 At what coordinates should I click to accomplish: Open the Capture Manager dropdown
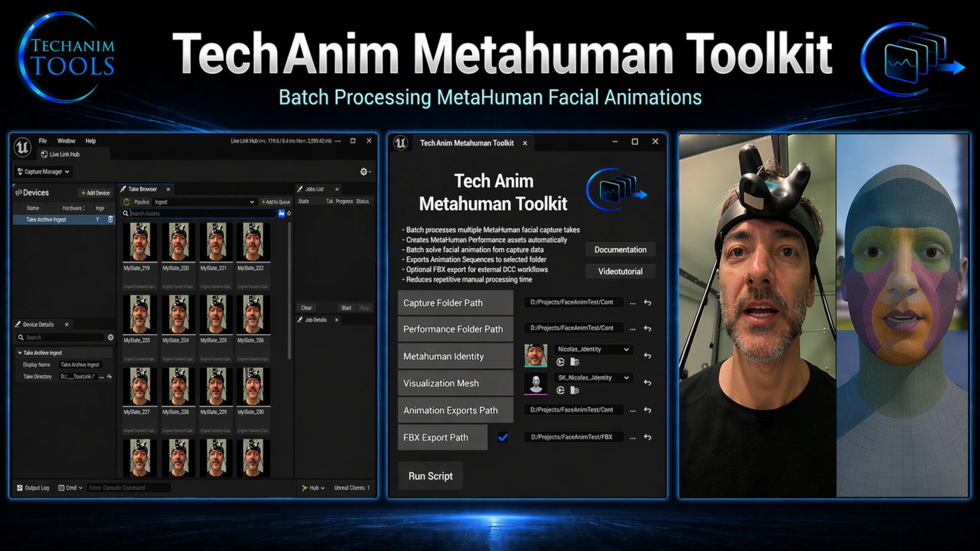[43, 172]
